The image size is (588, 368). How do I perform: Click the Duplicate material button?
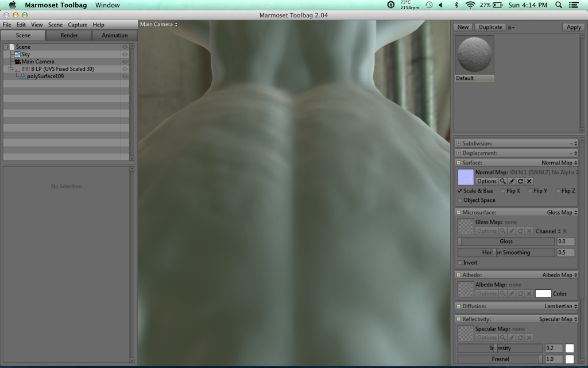pyautogui.click(x=490, y=27)
